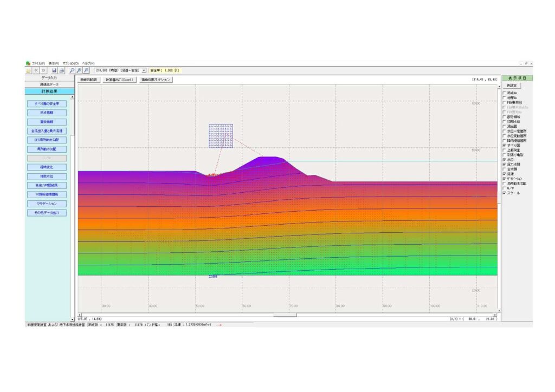
Task: Expand the 浸透流データ panel section
Action: coord(49,84)
